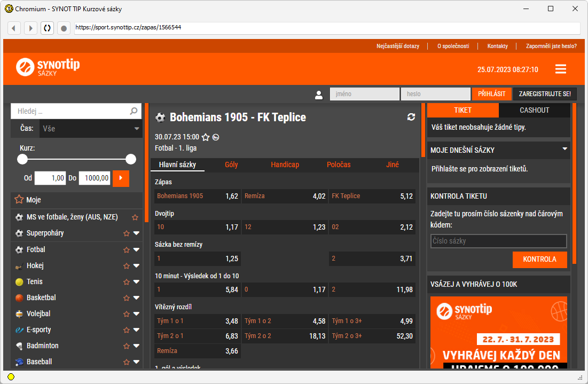Favorite MS ve fotbale, ženy
This screenshot has height=384, width=588.
point(135,217)
